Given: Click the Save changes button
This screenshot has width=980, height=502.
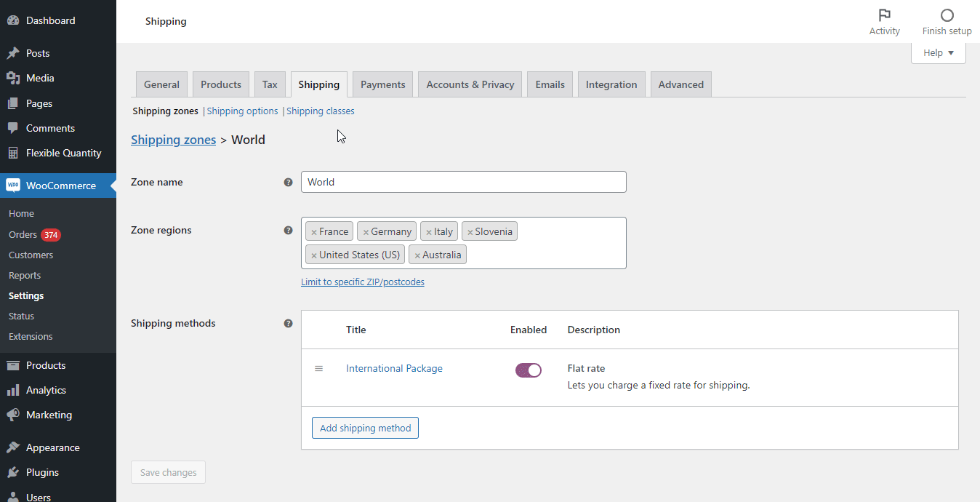Looking at the screenshot, I should pos(168,472).
